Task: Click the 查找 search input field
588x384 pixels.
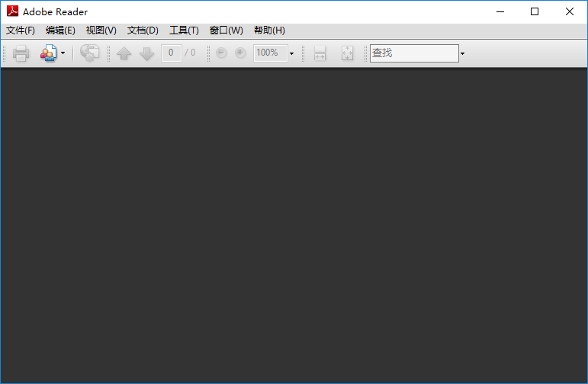Action: click(414, 53)
